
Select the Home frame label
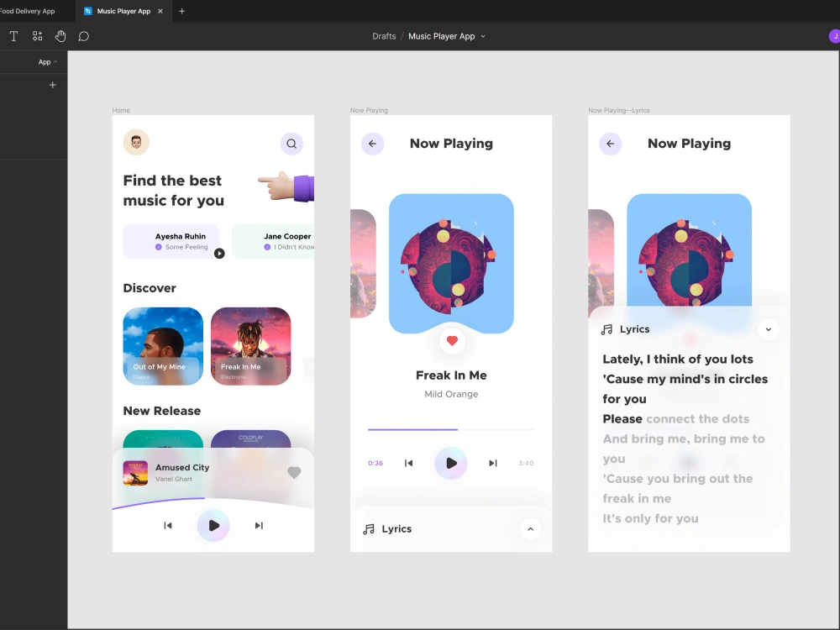point(121,110)
